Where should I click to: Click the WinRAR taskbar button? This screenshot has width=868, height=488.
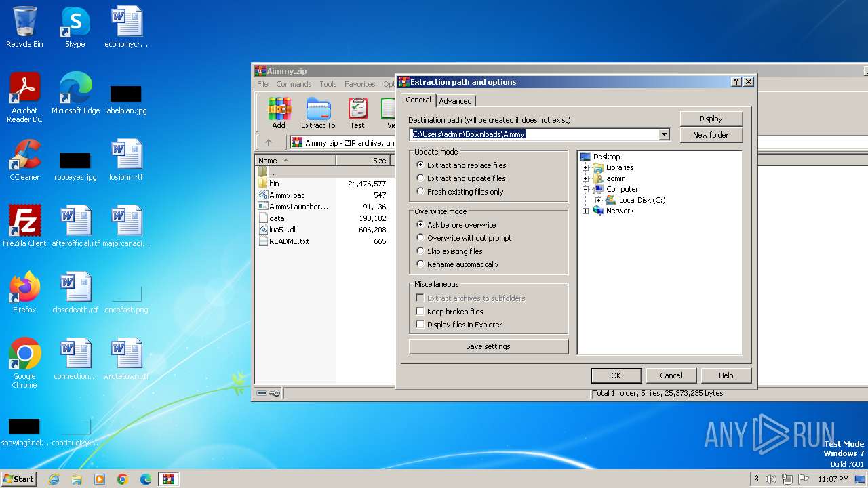[x=168, y=479]
